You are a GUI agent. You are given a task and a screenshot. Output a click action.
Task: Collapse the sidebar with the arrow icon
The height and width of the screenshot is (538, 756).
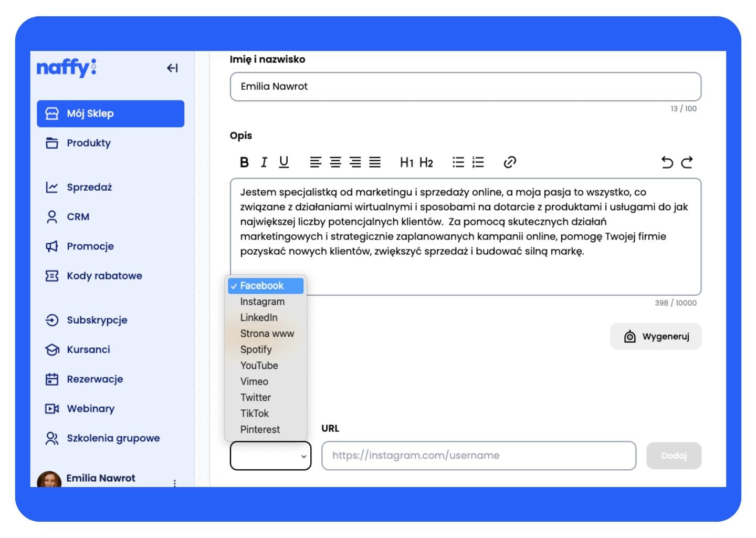pyautogui.click(x=172, y=68)
